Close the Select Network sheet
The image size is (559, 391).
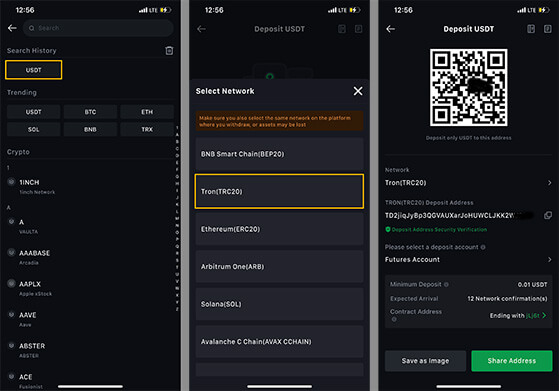tap(358, 91)
